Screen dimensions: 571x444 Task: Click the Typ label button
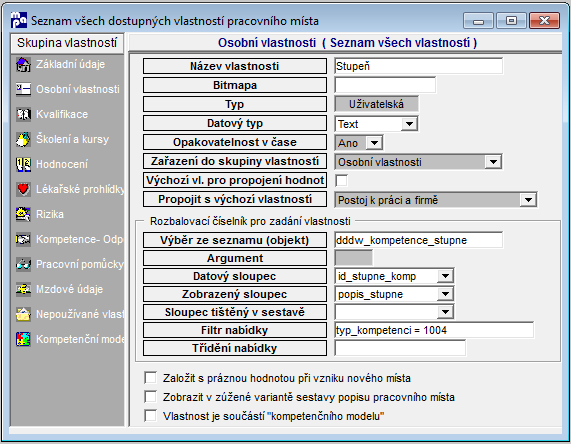235,104
